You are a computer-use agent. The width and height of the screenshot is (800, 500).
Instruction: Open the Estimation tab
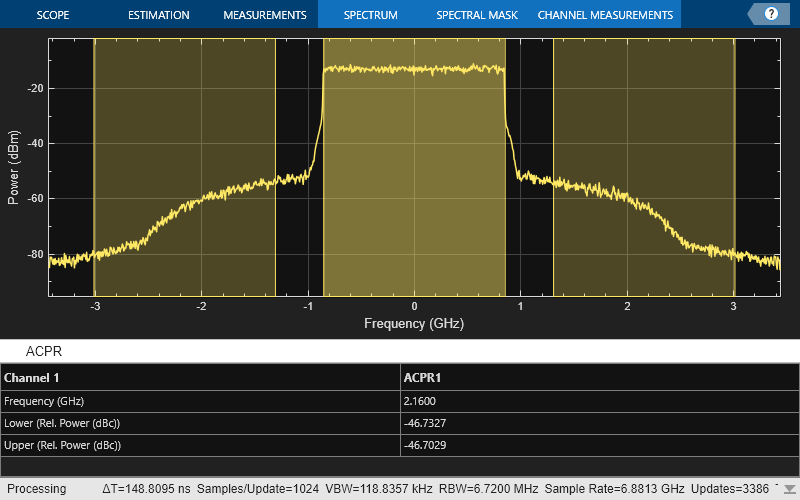point(159,15)
